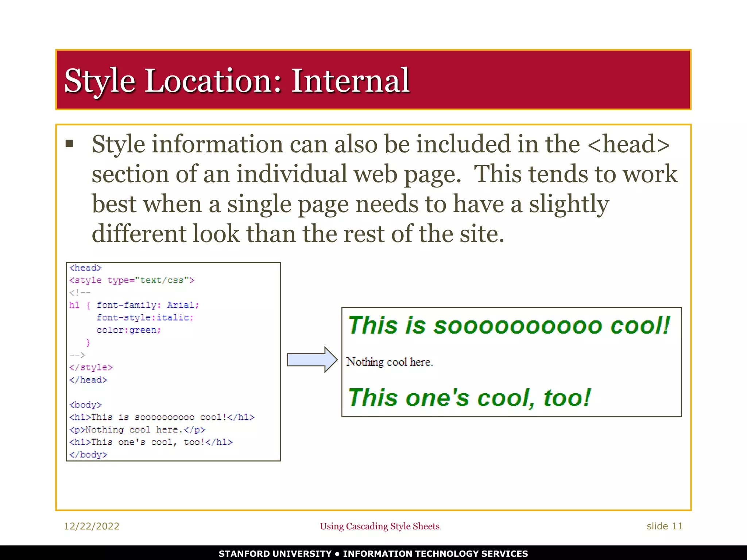Screen dimensions: 747x560
Task: Click the 'STANFORD UNIVERSITY • INFORMATION TECHNOLOGY SERVICES' bar text
Action: [373, 553]
